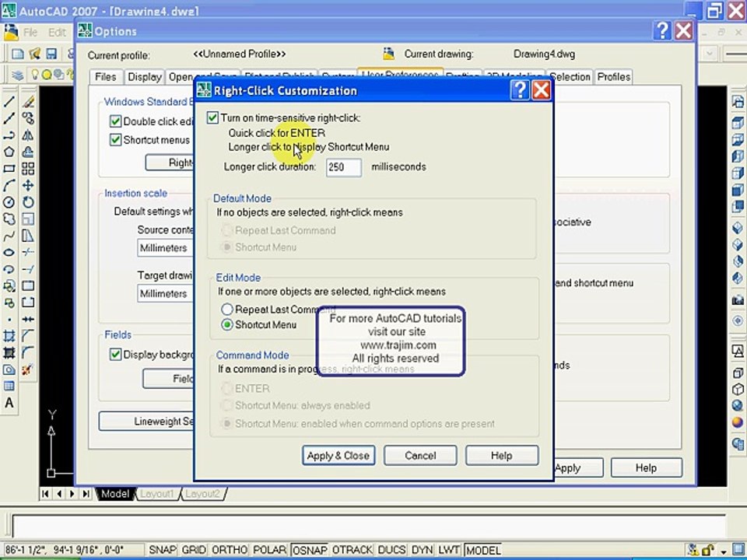Toggle Display background of fields checkbox

tap(115, 355)
